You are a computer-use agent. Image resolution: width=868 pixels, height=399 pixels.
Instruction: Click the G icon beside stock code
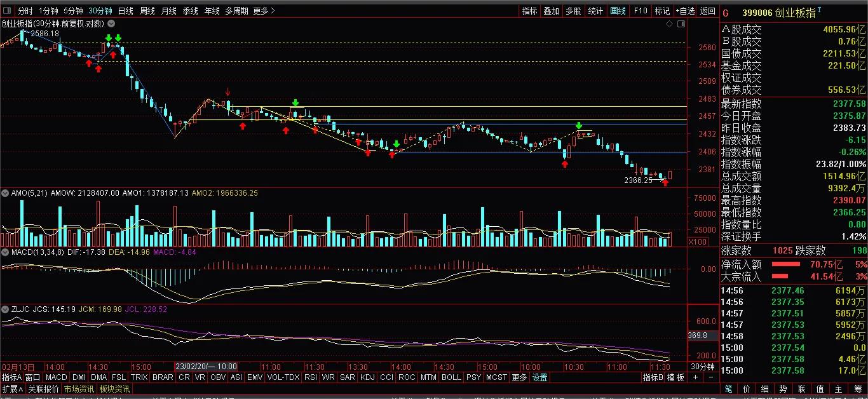click(x=726, y=12)
